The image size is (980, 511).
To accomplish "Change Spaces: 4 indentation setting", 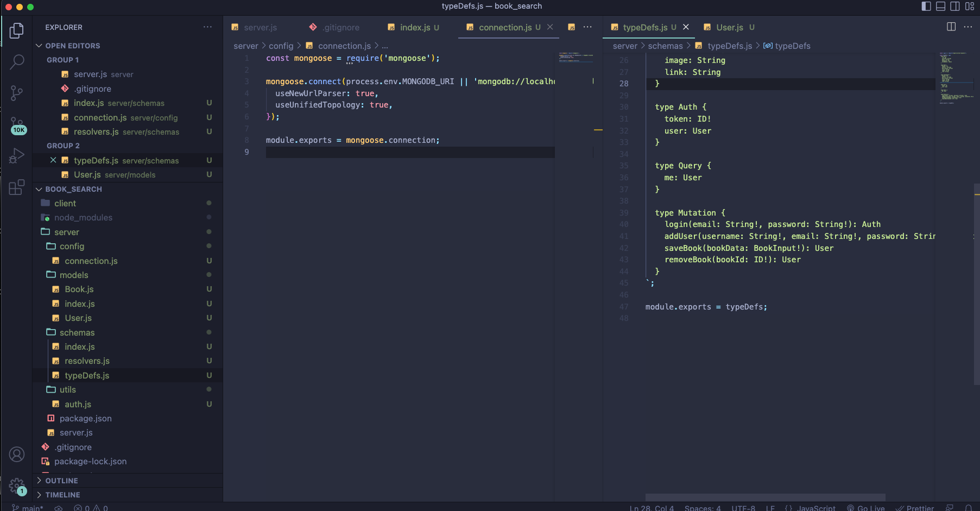I will pyautogui.click(x=703, y=508).
